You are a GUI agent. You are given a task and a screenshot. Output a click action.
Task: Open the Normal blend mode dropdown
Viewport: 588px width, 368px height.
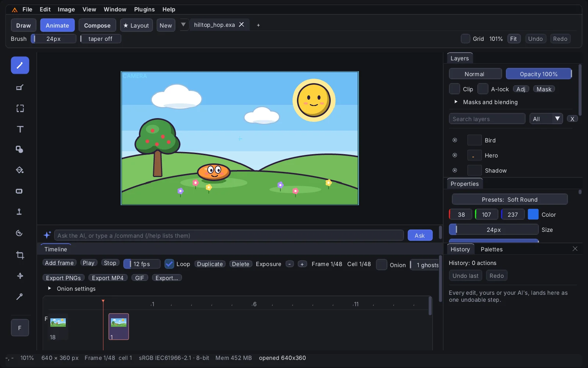[x=475, y=74]
